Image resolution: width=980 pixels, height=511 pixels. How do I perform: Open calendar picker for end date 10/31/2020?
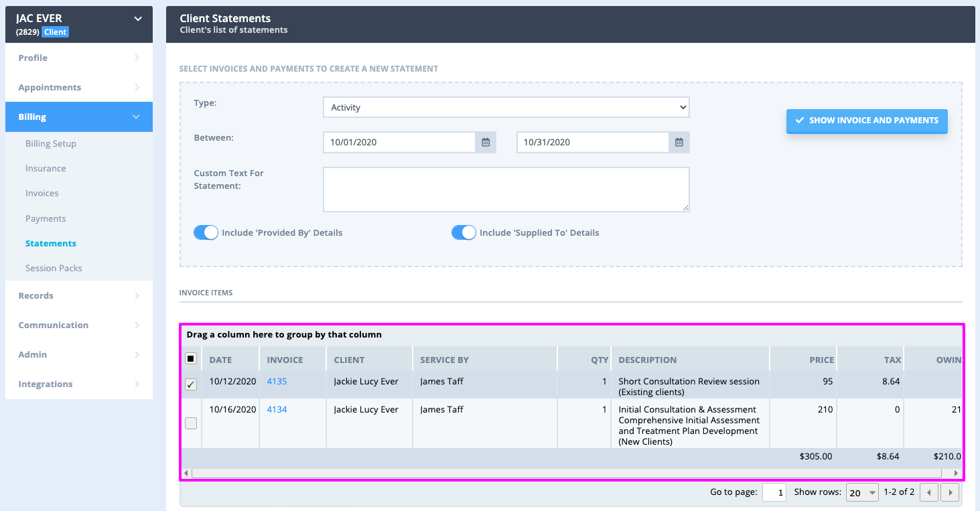[679, 143]
